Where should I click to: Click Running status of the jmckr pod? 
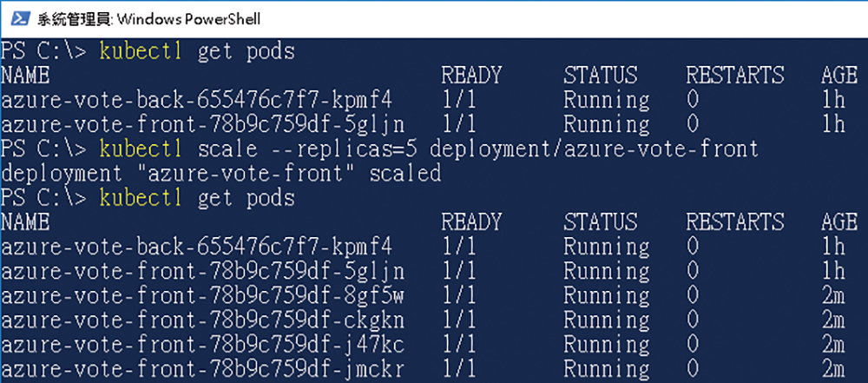click(606, 368)
